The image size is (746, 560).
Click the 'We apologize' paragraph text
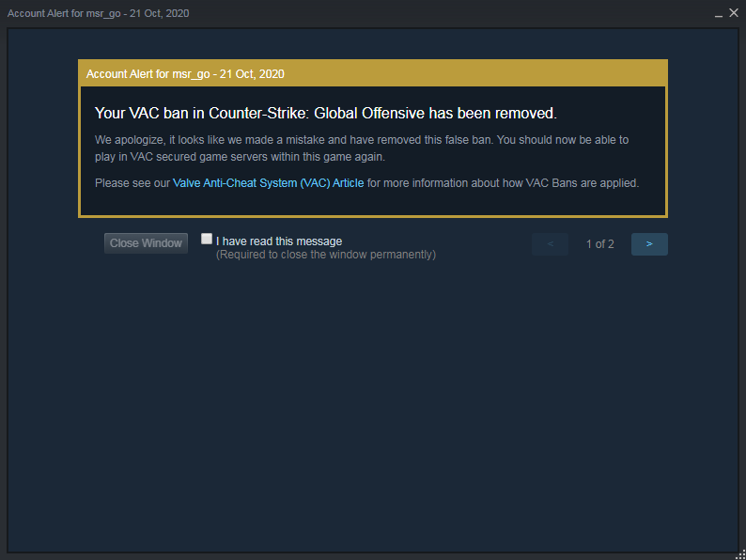362,148
